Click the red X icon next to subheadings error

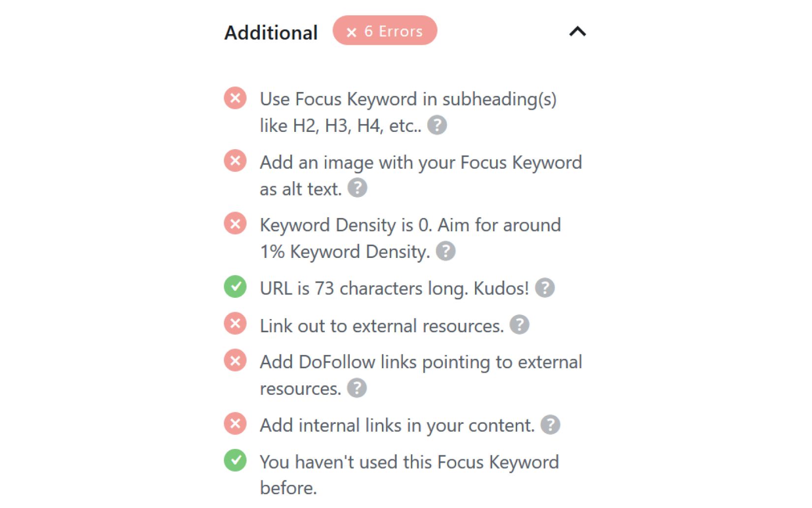[x=235, y=98]
